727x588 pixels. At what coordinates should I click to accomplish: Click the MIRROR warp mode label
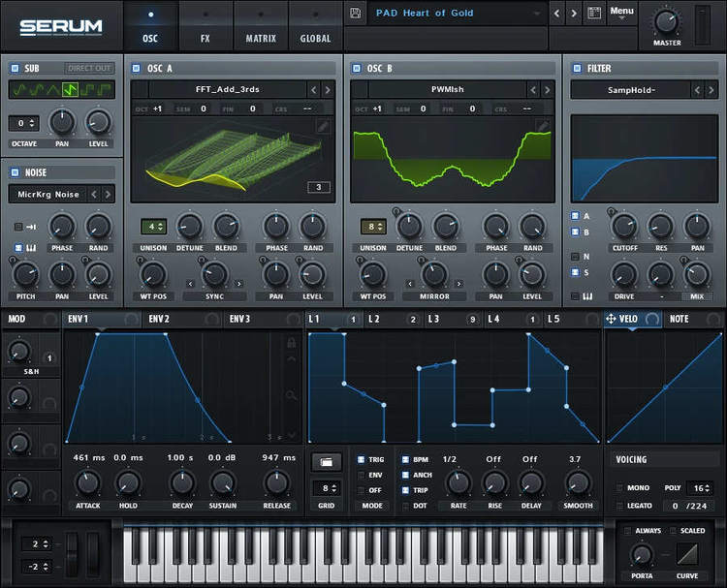434,296
